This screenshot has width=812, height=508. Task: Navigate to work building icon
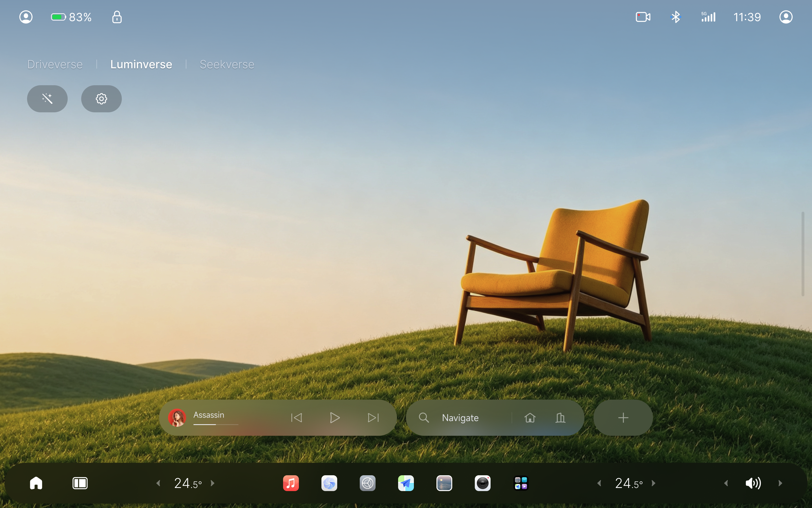560,418
